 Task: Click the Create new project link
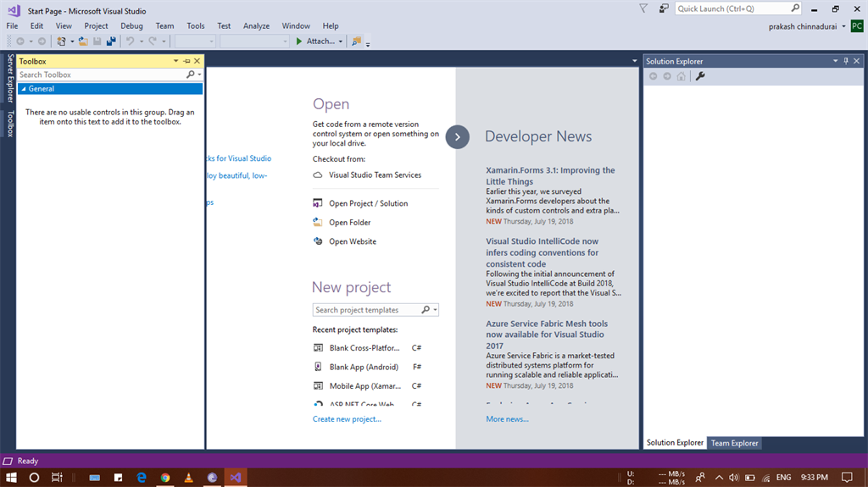coord(347,419)
